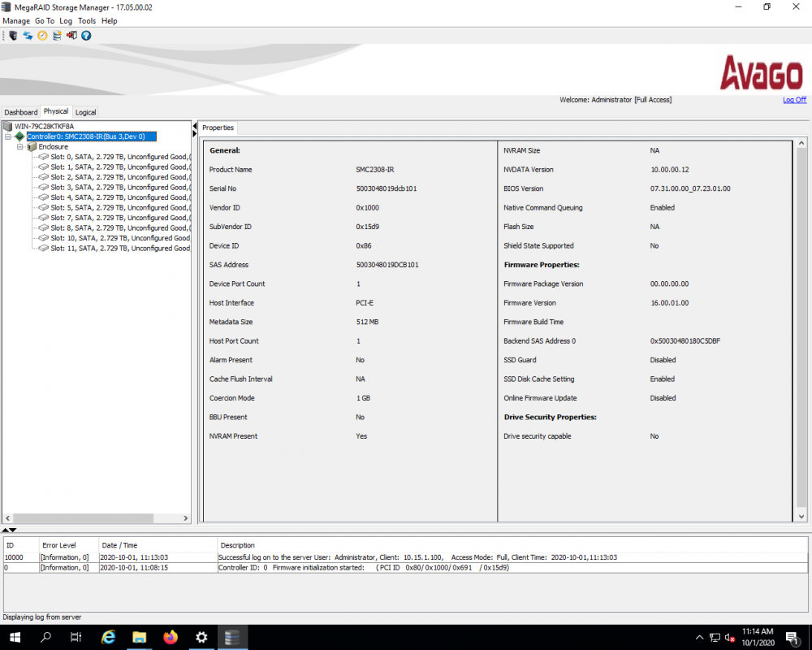
Task: Open File Explorer from the taskbar
Action: tap(140, 637)
